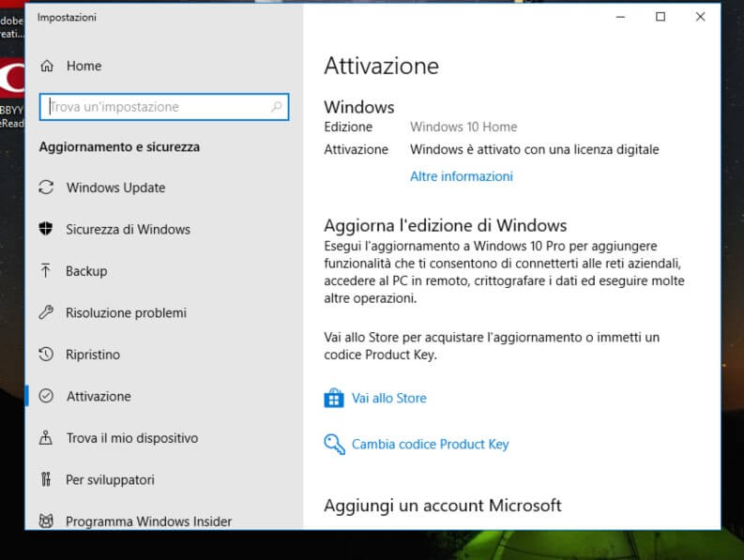Screen dimensions: 744x560
Task: Go to Sicurezza di Windows
Action: click(x=128, y=229)
